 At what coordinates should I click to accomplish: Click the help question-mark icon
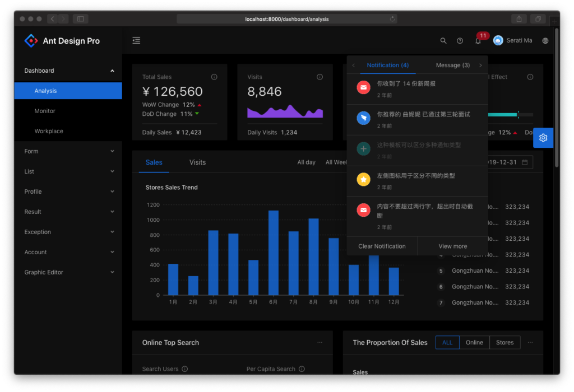[x=460, y=40]
